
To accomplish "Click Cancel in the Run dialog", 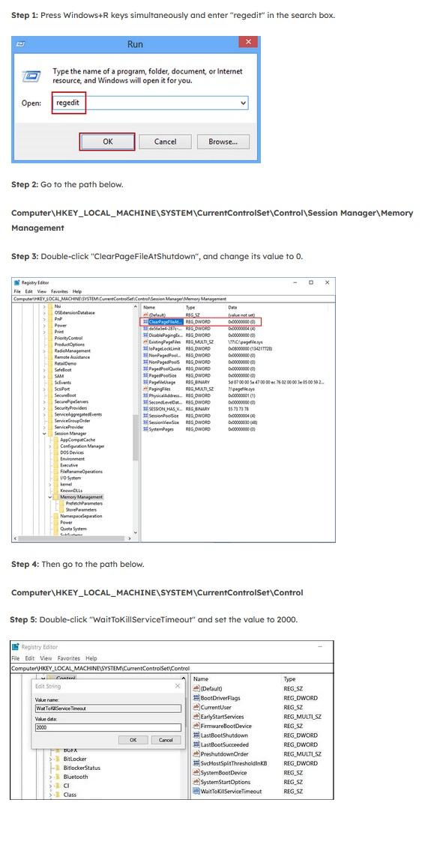I will tap(165, 142).
